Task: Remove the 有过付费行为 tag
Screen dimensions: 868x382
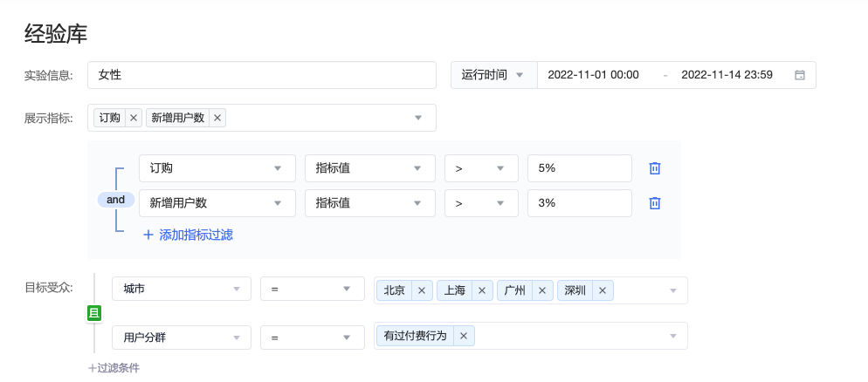Action: coord(464,336)
